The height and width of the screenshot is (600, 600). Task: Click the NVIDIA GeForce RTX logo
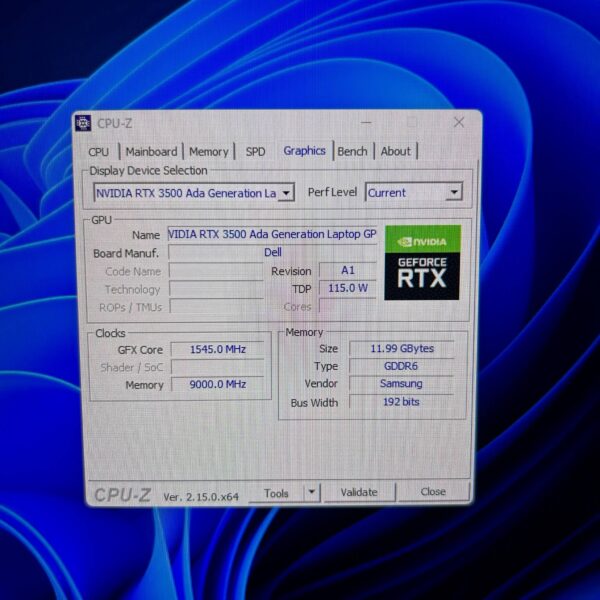pyautogui.click(x=422, y=262)
